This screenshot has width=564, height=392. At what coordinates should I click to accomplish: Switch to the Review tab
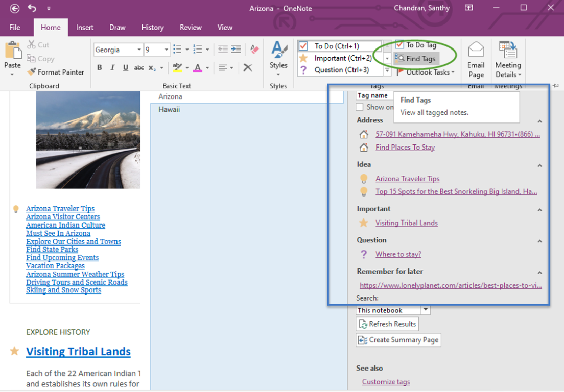click(191, 27)
